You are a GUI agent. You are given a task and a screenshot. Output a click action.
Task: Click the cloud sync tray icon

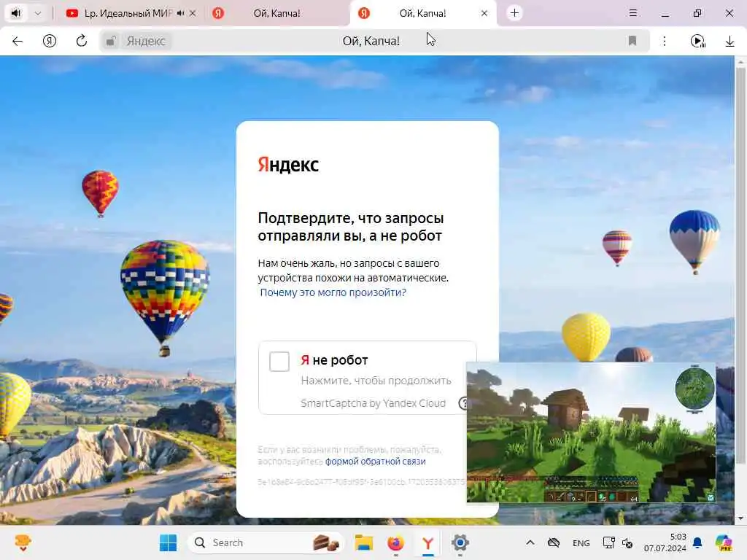(553, 542)
